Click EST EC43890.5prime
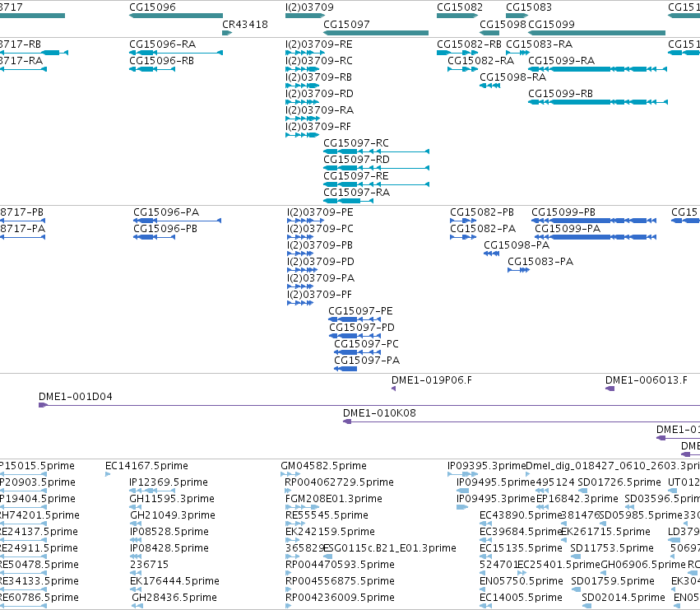Screen dimensions: 700x610 pos(521,515)
